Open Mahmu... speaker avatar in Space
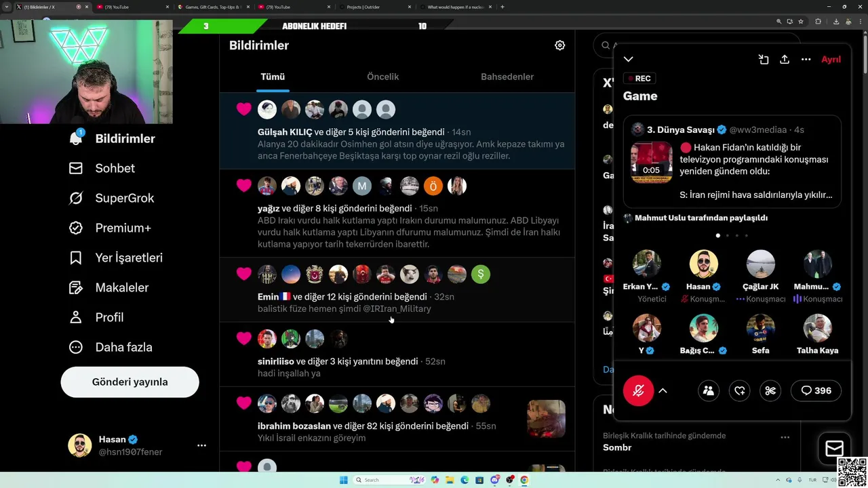Image resolution: width=868 pixels, height=488 pixels. pos(818,264)
